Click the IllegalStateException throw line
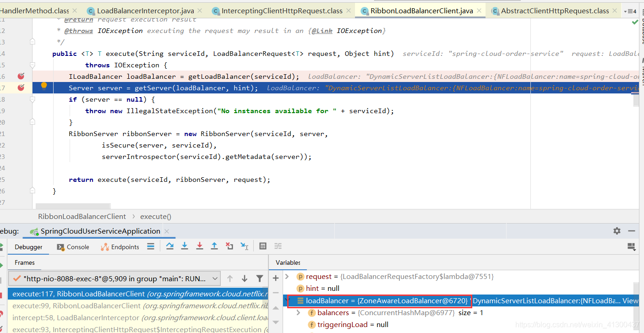Screen dimensions: 644x333 (240, 111)
